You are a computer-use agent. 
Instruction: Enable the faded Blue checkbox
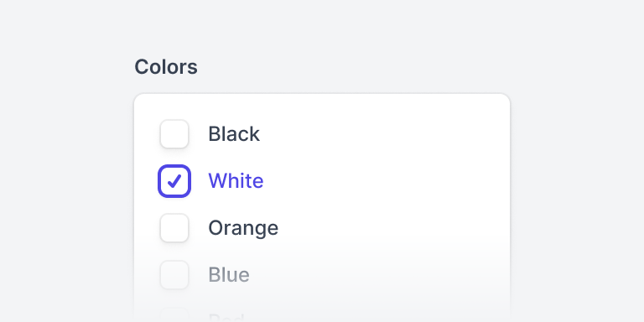(x=174, y=275)
